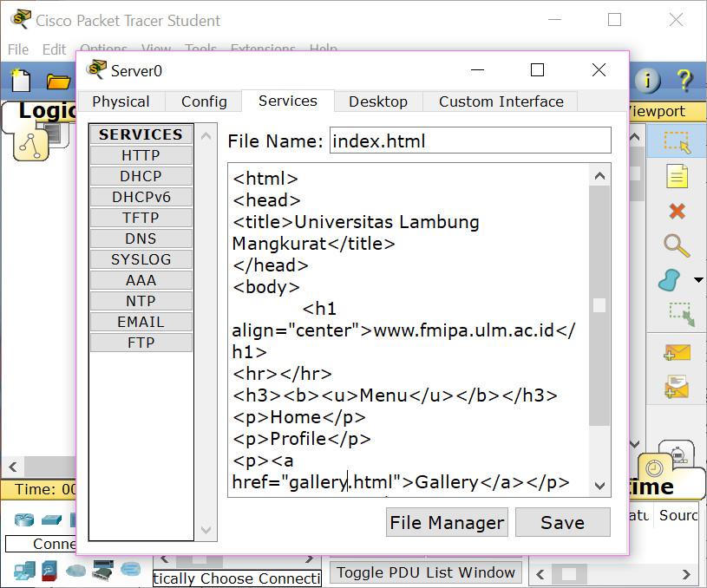Open Edit menu in Packet Tracer
The height and width of the screenshot is (588, 707).
(x=54, y=49)
